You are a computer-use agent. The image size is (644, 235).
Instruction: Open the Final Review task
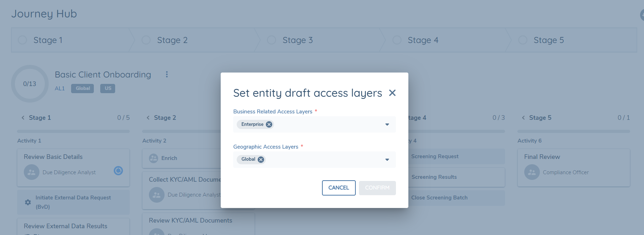point(574,168)
